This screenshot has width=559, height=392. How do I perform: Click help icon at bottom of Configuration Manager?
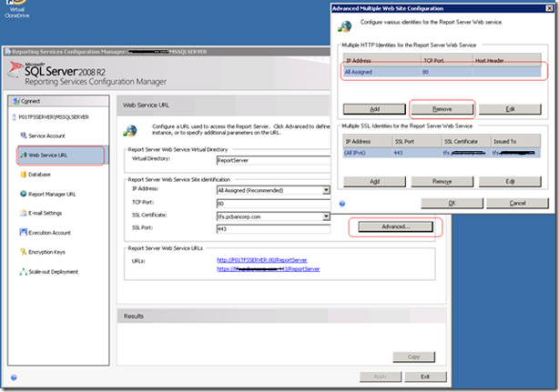pos(14,377)
